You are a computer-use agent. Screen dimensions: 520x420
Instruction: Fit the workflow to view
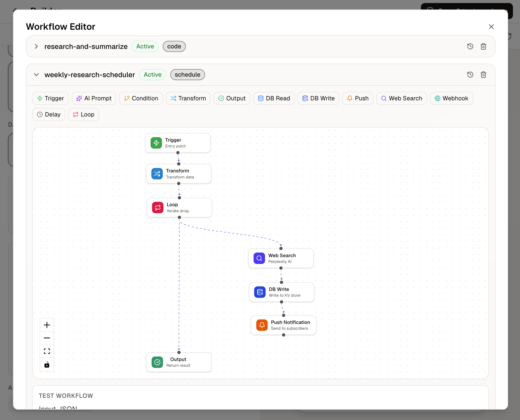click(x=47, y=351)
